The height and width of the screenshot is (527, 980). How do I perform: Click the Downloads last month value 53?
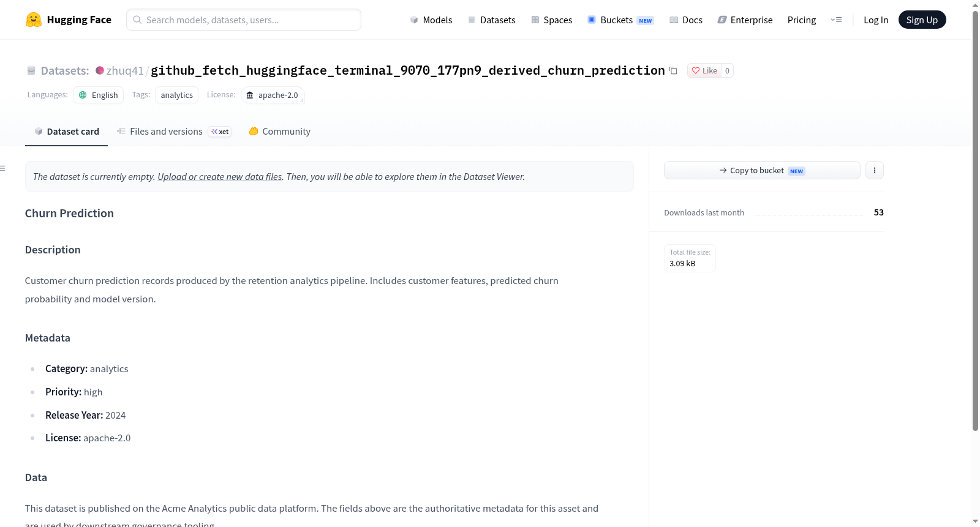tap(879, 212)
